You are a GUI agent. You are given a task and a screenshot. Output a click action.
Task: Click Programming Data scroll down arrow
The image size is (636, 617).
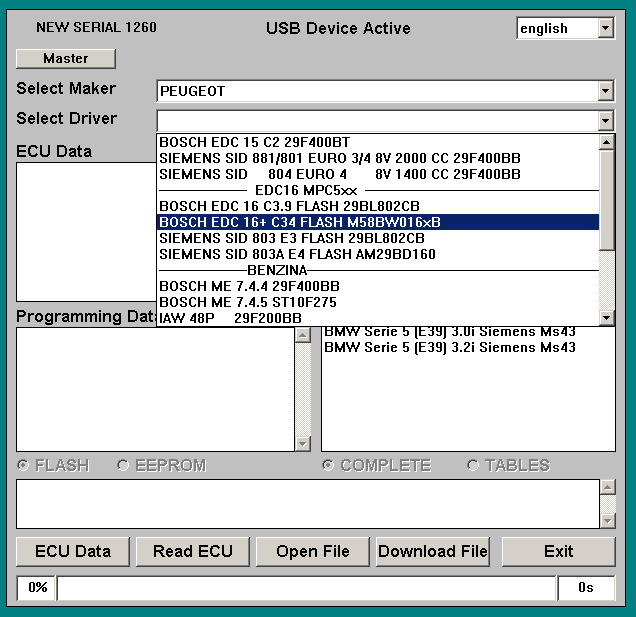point(303,443)
